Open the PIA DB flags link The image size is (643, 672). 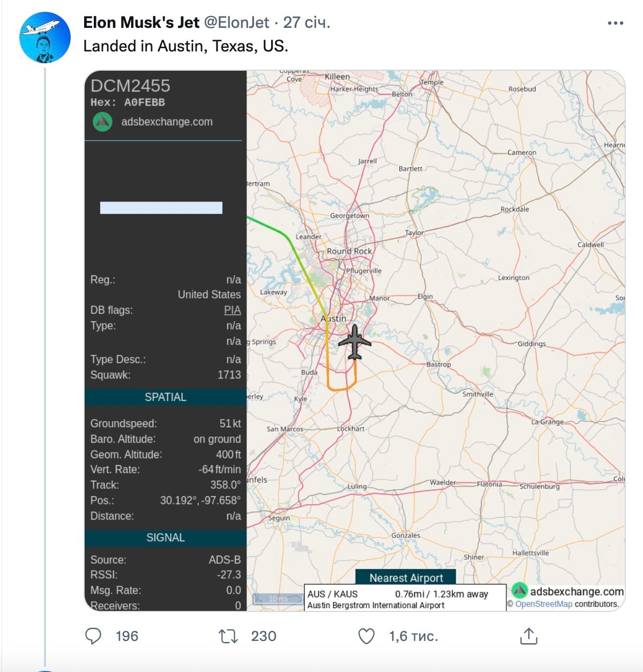[232, 310]
